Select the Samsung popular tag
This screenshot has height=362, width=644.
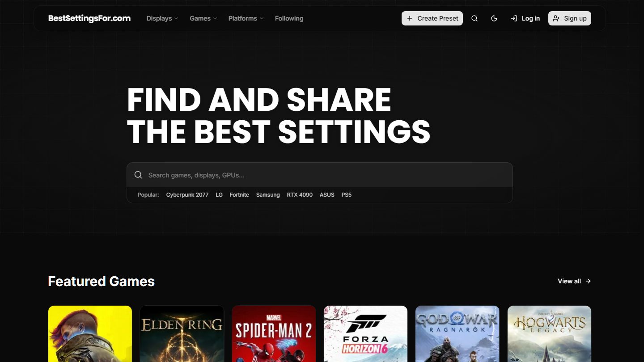pyautogui.click(x=268, y=195)
